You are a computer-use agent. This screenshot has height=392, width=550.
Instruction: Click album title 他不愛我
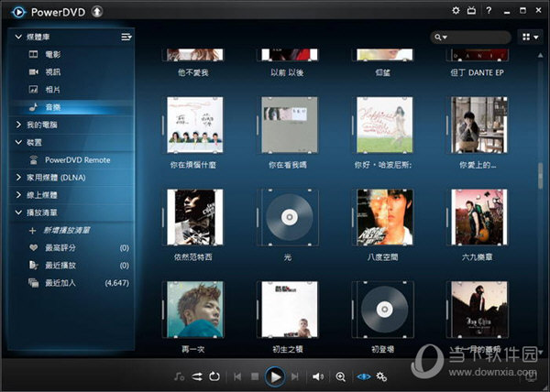pos(192,72)
